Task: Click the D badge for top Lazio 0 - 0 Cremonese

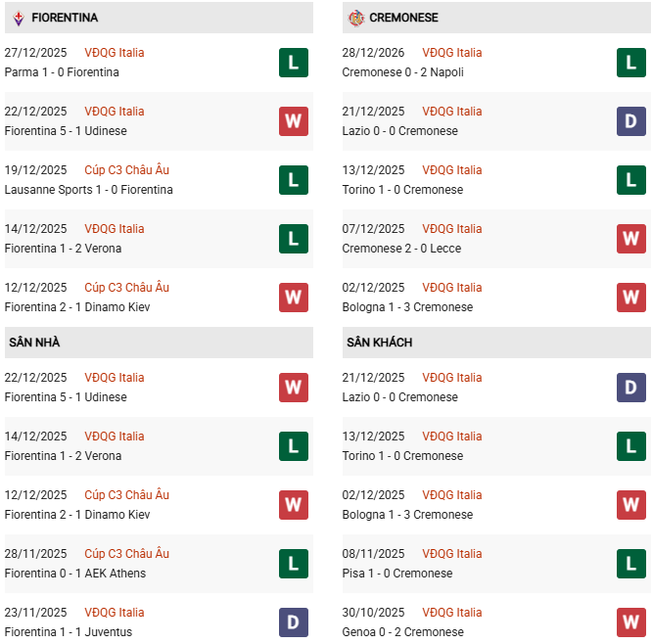Action: tap(630, 121)
